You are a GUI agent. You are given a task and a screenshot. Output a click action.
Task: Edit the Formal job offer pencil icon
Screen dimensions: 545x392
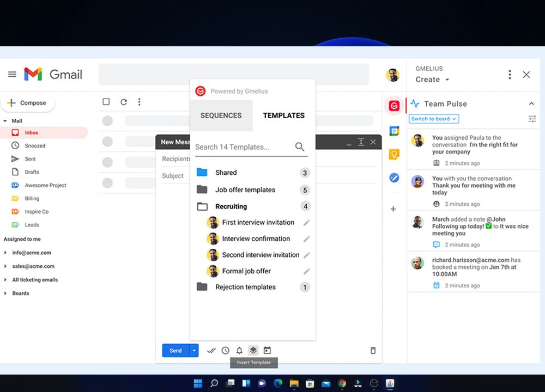tap(306, 272)
